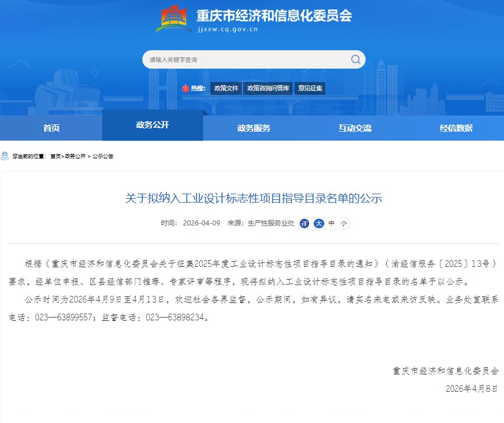Click the 政策文件 hot search tag

(x=226, y=88)
